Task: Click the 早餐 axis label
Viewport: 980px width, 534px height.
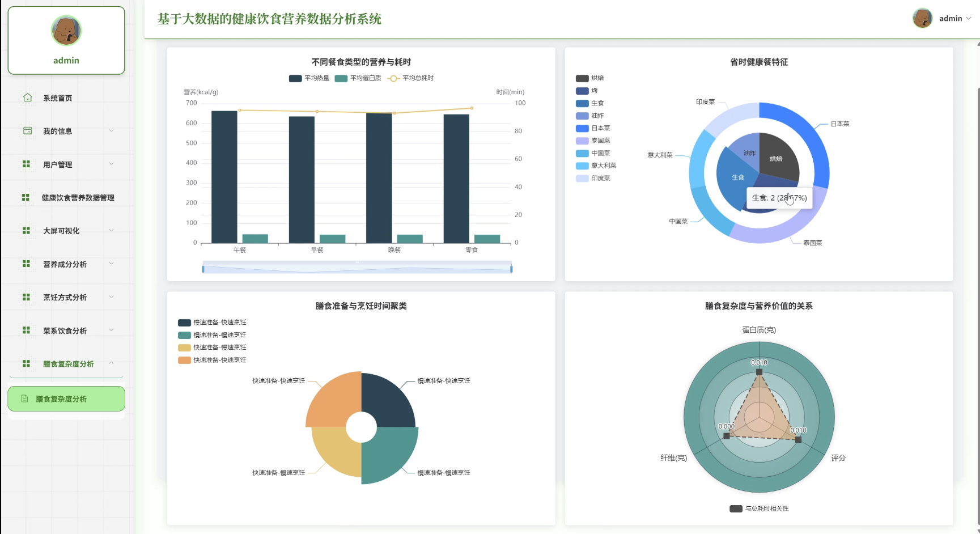Action: 317,250
